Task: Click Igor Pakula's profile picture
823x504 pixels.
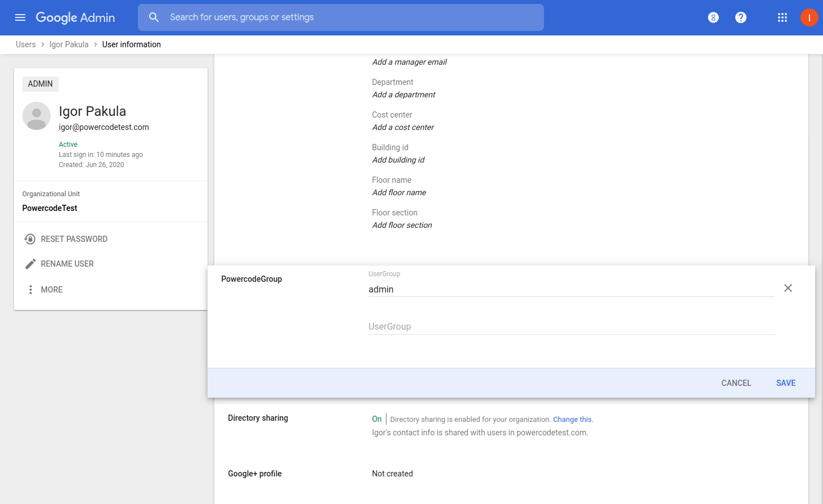Action: click(37, 116)
